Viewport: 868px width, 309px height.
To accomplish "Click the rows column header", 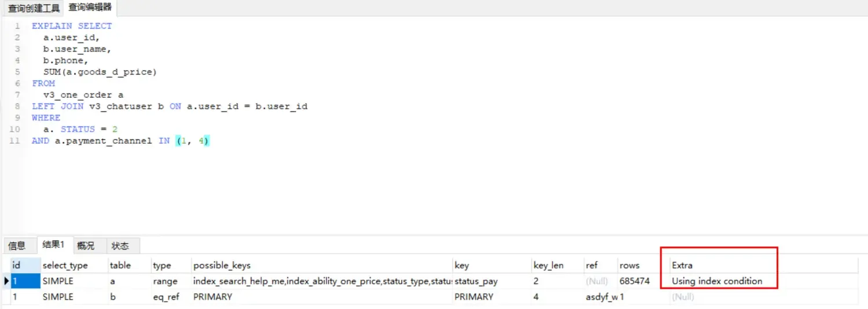I will (x=629, y=266).
